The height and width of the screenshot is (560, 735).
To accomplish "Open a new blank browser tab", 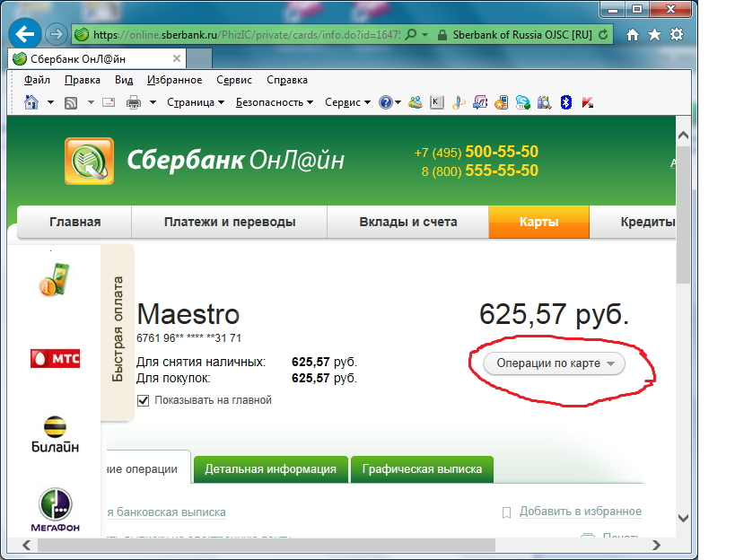I will (x=199, y=59).
